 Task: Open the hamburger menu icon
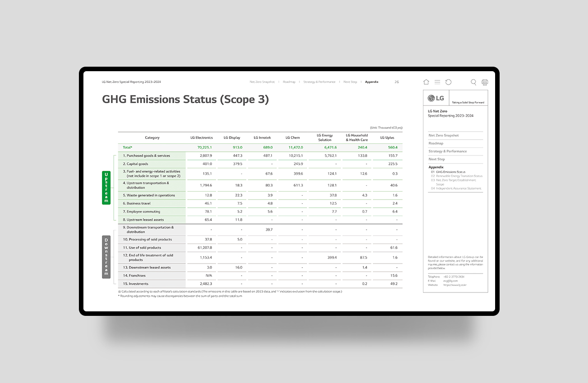pos(437,82)
